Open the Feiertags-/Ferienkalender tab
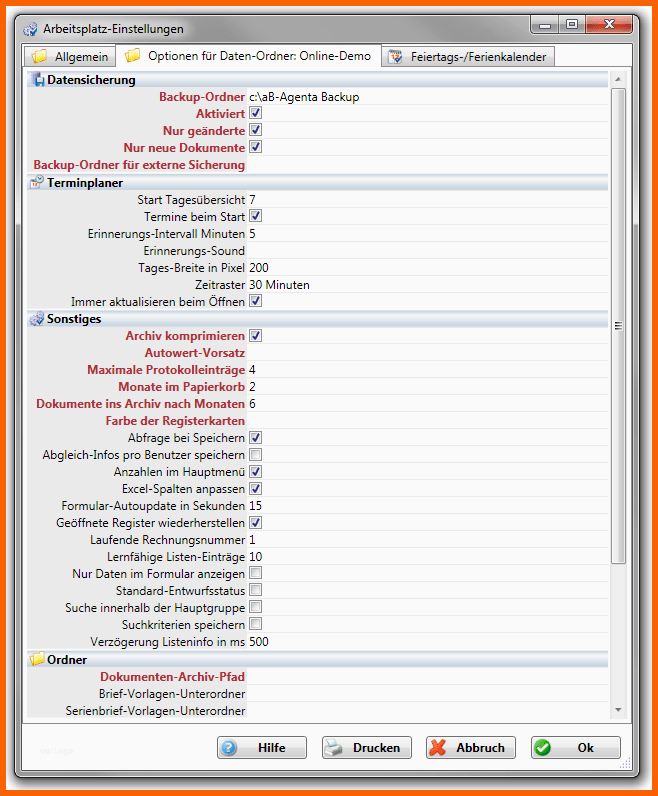Image resolution: width=658 pixels, height=796 pixels. pyautogui.click(x=469, y=57)
